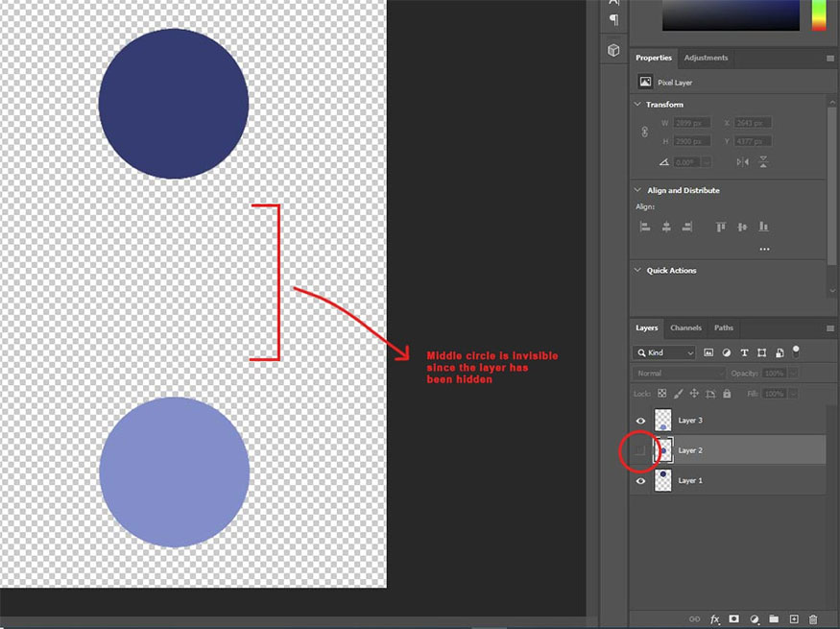Collapse Align and Distribute section

(637, 190)
